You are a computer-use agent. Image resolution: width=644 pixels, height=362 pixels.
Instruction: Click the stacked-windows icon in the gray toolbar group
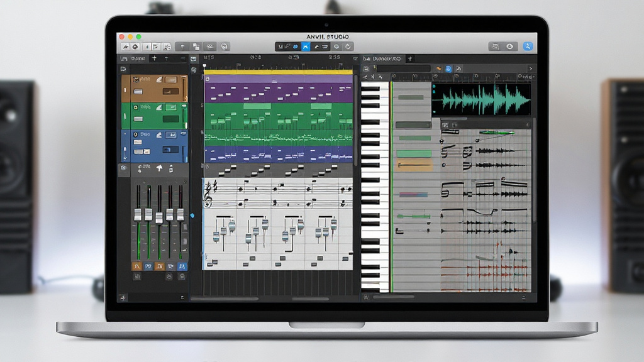pos(196,47)
